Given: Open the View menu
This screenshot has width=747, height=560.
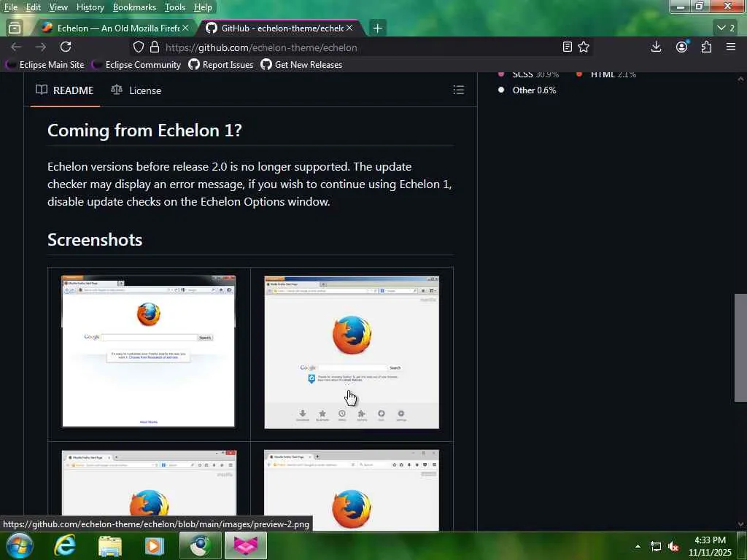Looking at the screenshot, I should 58,7.
